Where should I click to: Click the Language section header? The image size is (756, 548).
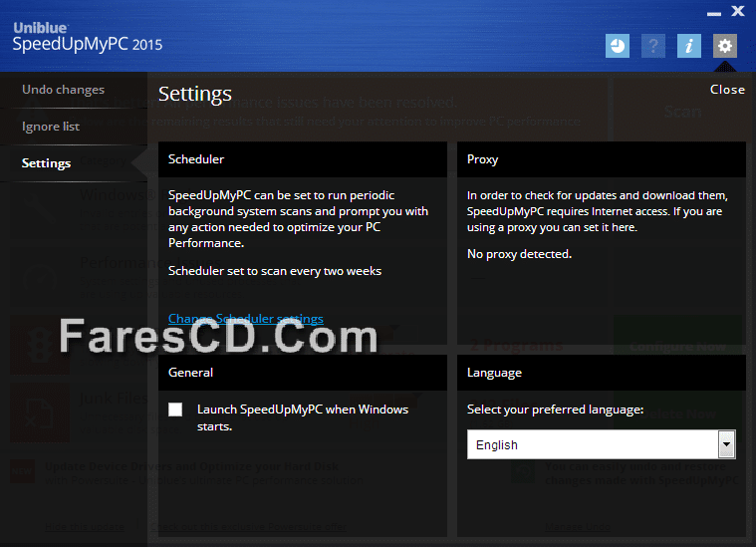tap(602, 373)
